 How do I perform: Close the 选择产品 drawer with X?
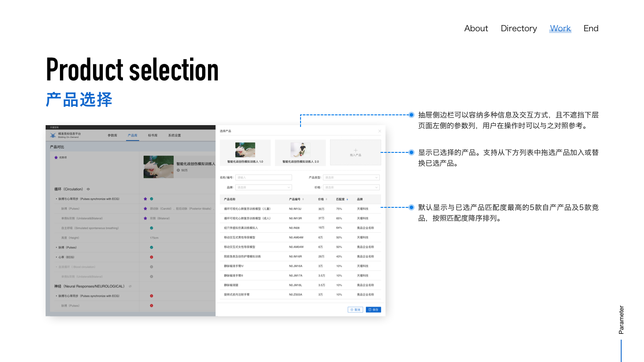point(380,131)
